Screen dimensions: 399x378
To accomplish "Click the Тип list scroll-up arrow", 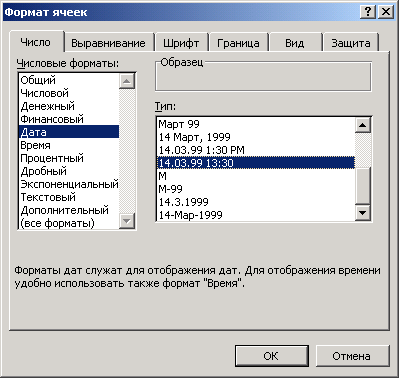I will pyautogui.click(x=363, y=125).
